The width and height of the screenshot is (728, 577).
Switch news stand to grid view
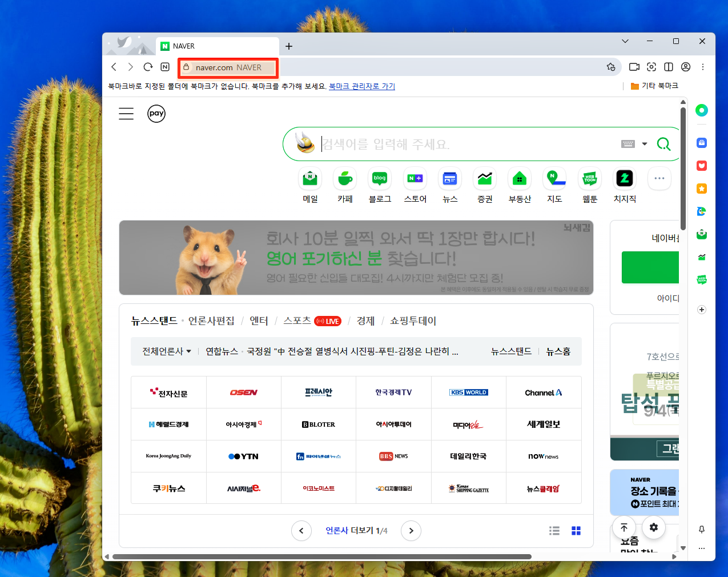tap(576, 531)
